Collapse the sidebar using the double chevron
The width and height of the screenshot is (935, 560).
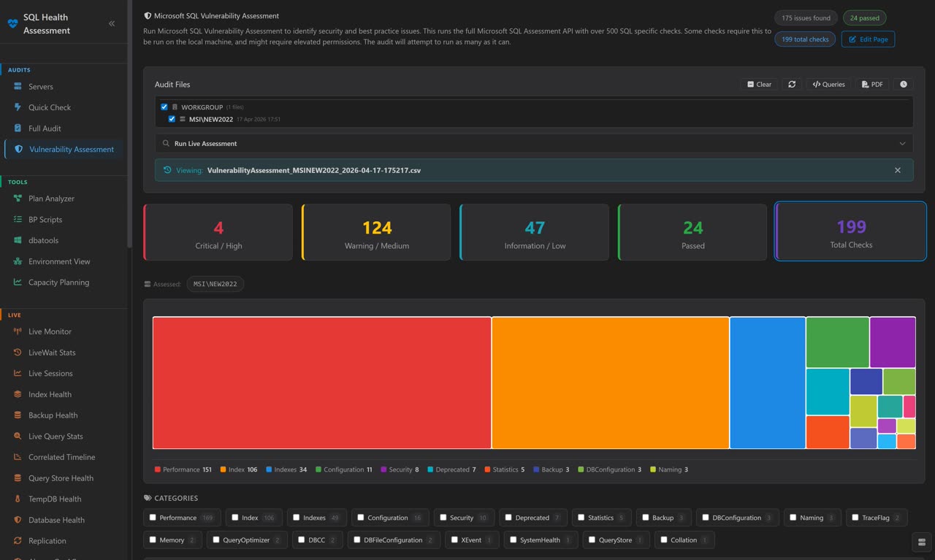click(x=112, y=23)
